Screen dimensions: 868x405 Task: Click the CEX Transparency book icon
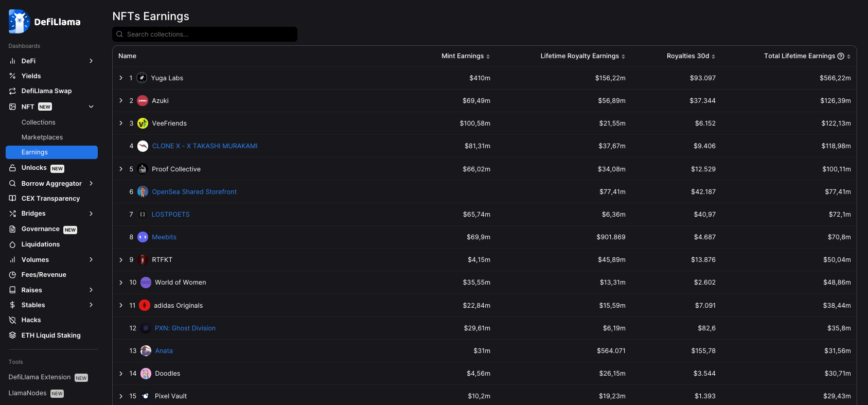[12, 199]
